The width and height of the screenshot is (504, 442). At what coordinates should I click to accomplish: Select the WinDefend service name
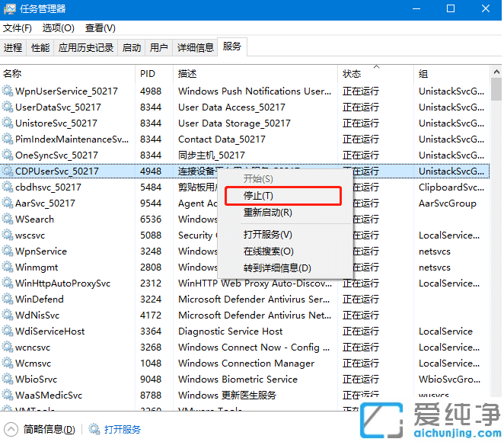(x=40, y=299)
